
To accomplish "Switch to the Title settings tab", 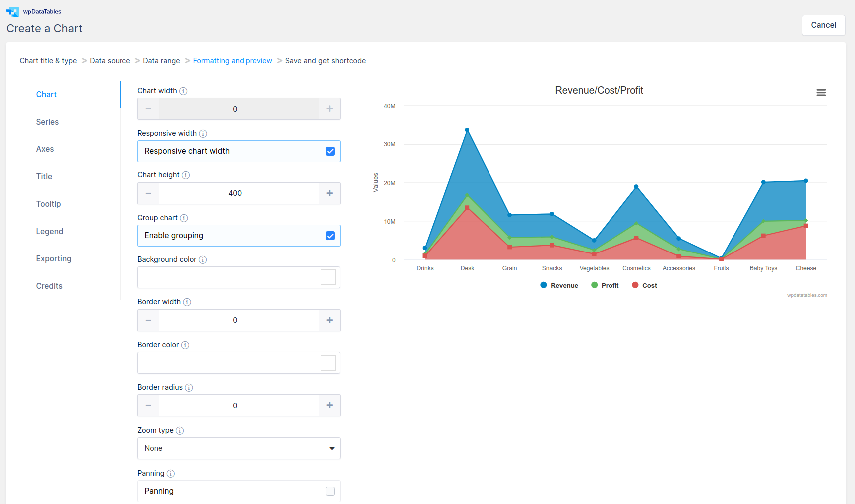I will tap(44, 177).
